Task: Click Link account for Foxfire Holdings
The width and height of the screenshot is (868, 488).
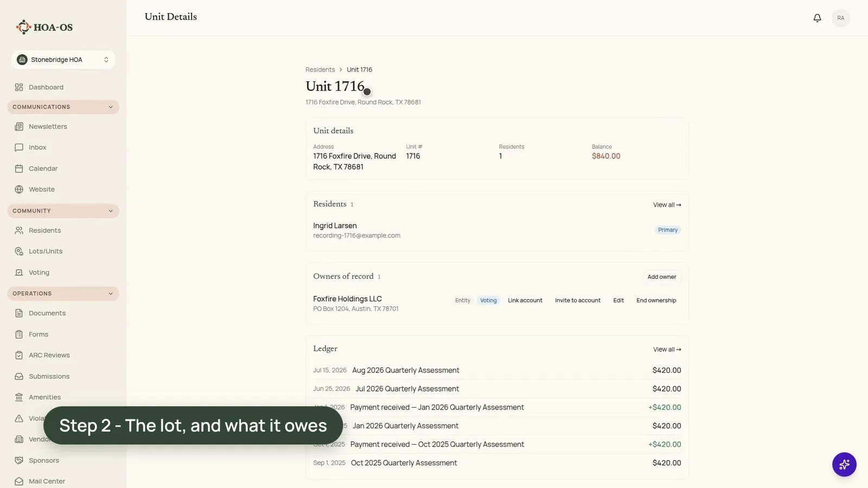Action: point(525,300)
